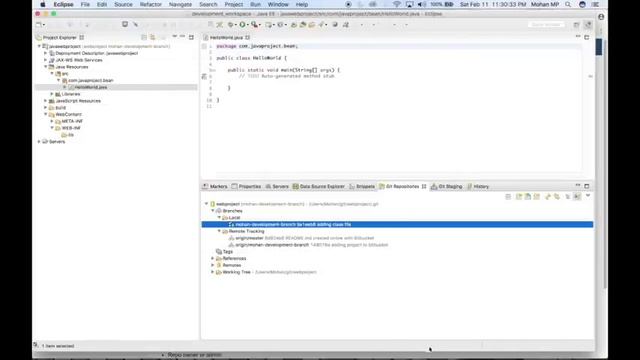Click the Quick Access search field

(546, 25)
